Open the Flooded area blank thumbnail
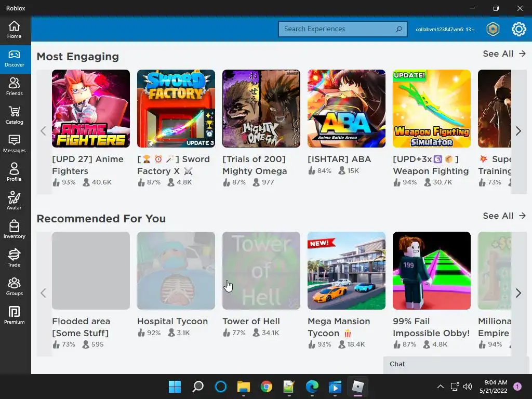 [91, 271]
